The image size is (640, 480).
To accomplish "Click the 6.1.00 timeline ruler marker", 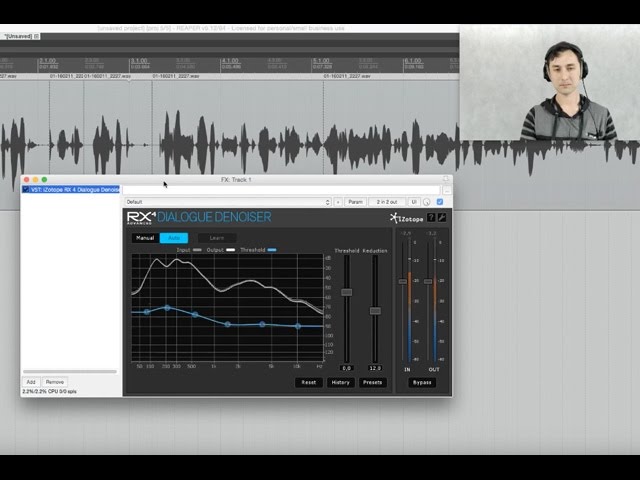I will (x=413, y=60).
